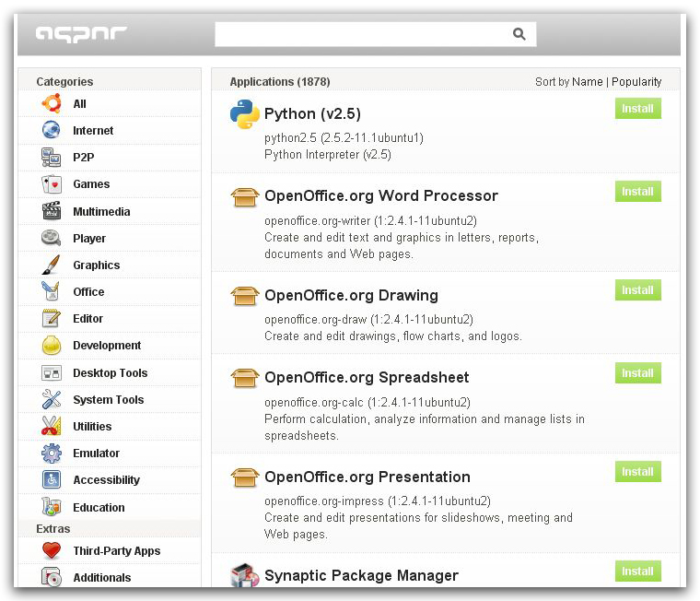Open the Player film reel icon
The height and width of the screenshot is (601, 700).
click(52, 238)
